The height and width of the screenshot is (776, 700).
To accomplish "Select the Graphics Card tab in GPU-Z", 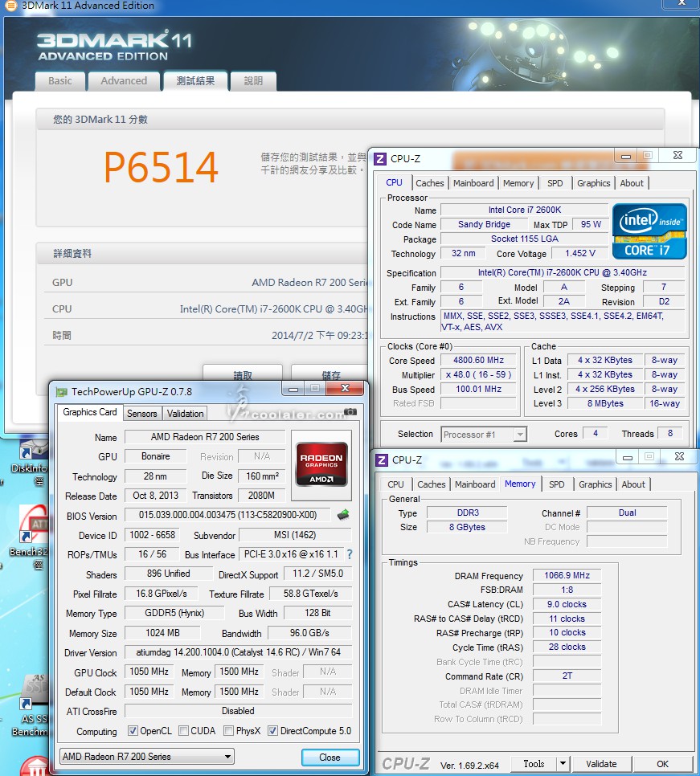I will [x=89, y=412].
